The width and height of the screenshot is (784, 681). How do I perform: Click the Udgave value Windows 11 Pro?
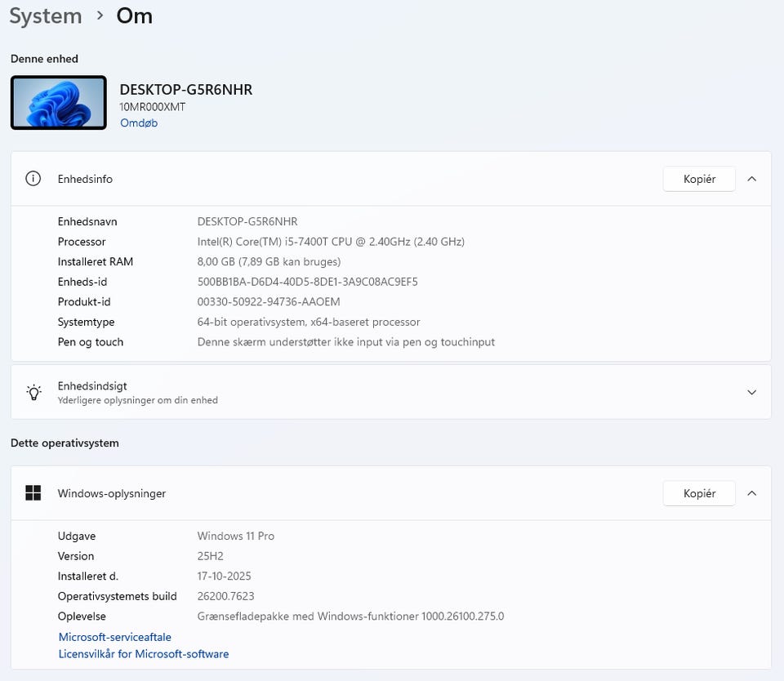[x=236, y=536]
